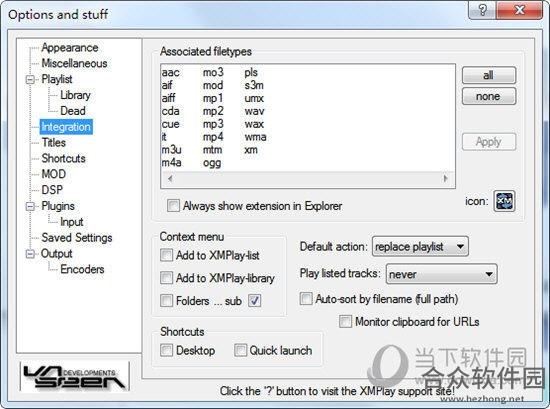Select the 's3m' filetype

pyautogui.click(x=254, y=85)
